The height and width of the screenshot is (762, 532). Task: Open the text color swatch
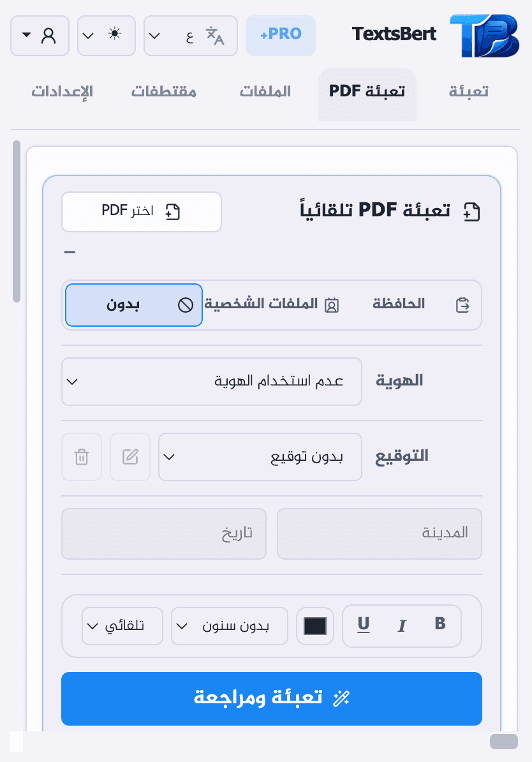(314, 626)
